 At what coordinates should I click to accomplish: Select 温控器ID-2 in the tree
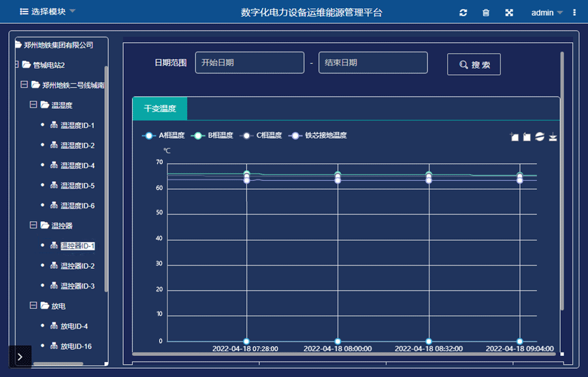pyautogui.click(x=78, y=266)
